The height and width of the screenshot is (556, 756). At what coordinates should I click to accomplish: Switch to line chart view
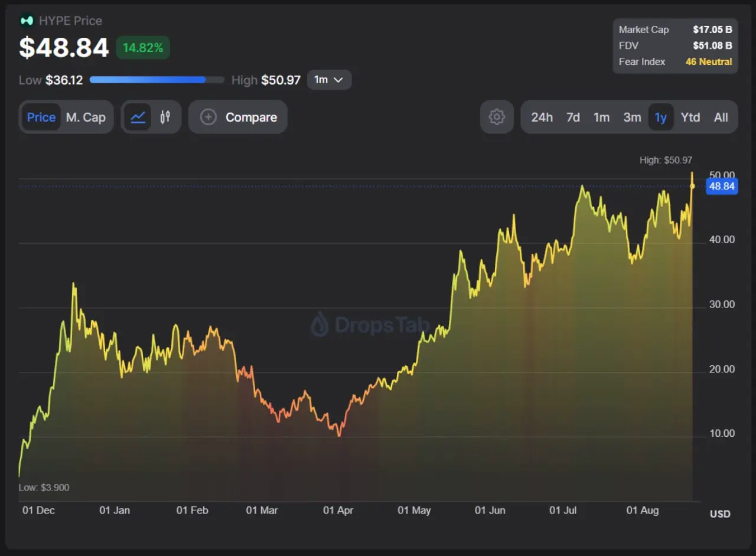coord(138,117)
